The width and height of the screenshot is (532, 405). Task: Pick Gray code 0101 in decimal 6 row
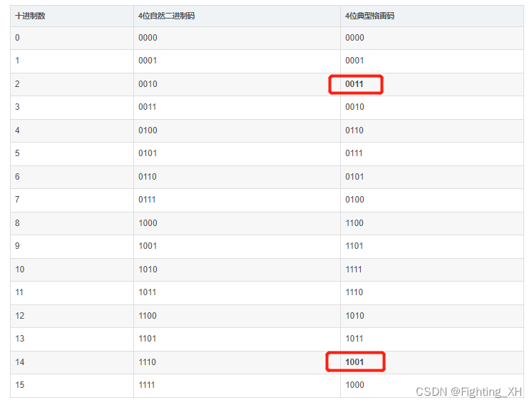354,177
